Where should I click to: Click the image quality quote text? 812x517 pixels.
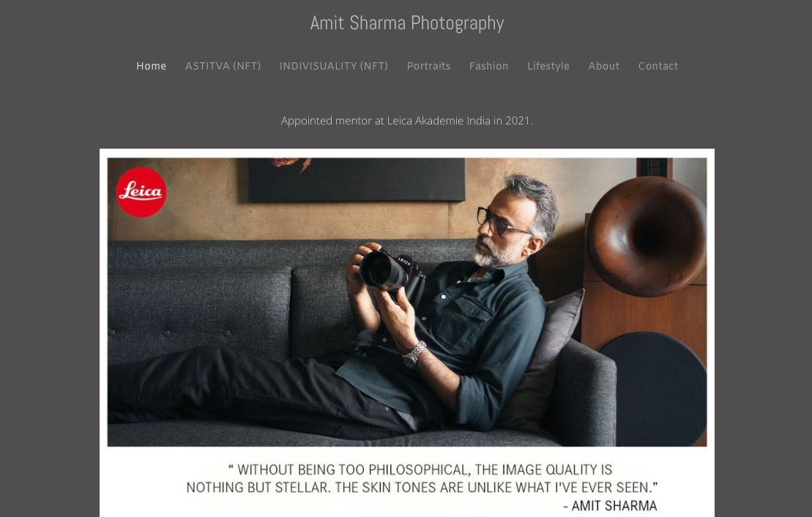pyautogui.click(x=422, y=478)
